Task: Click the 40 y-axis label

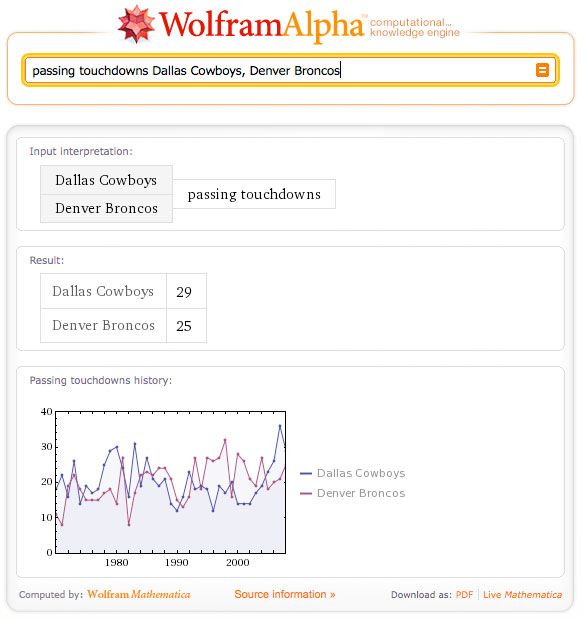Action: (x=47, y=412)
